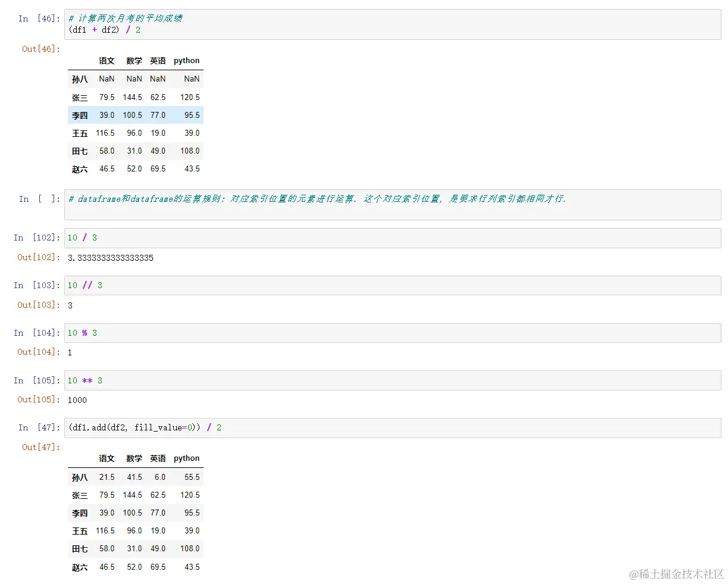The image size is (728, 584).
Task: Click the 李四 row label in Out[47] table
Action: click(x=80, y=513)
